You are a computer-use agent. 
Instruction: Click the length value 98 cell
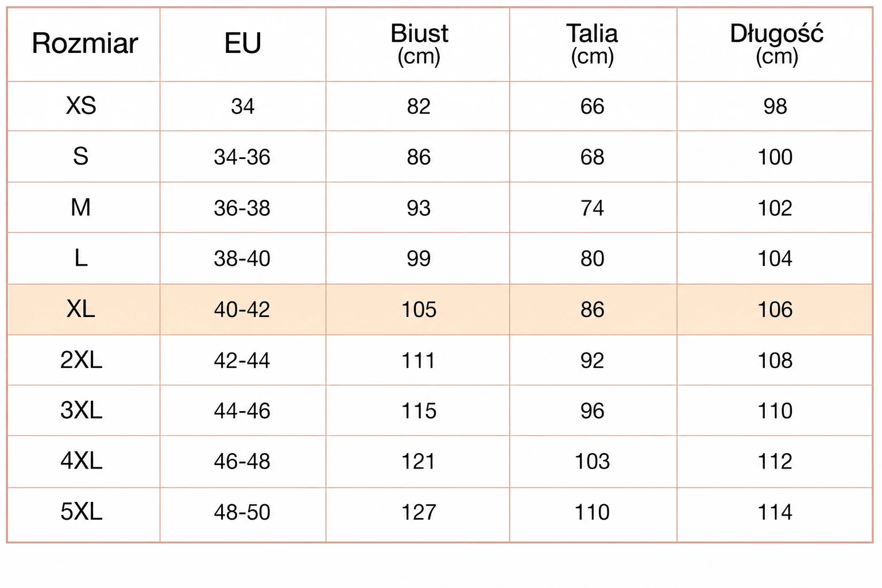tap(775, 106)
